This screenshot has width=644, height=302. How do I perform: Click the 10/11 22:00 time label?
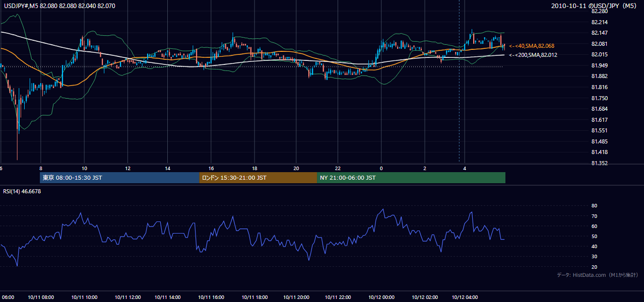click(338, 297)
